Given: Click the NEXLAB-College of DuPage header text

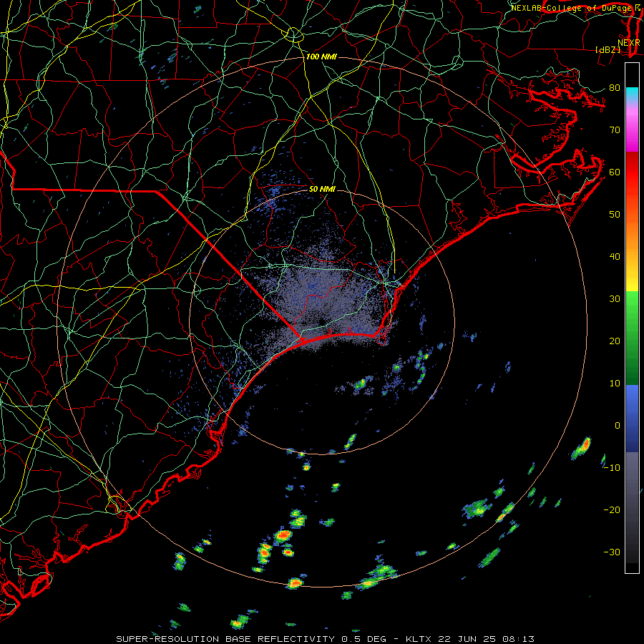Looking at the screenshot, I should 571,8.
